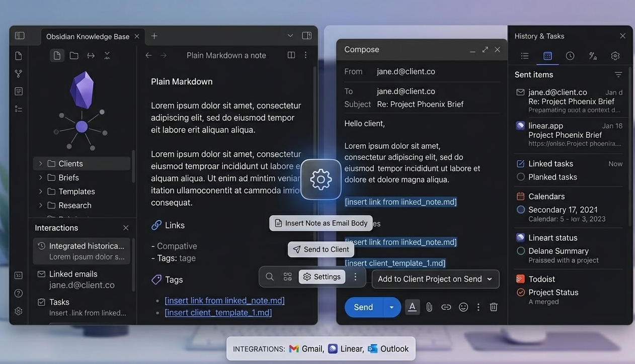This screenshot has width=635, height=364.
Task: Open the graph view in Obsidian sidebar
Action: (x=18, y=73)
